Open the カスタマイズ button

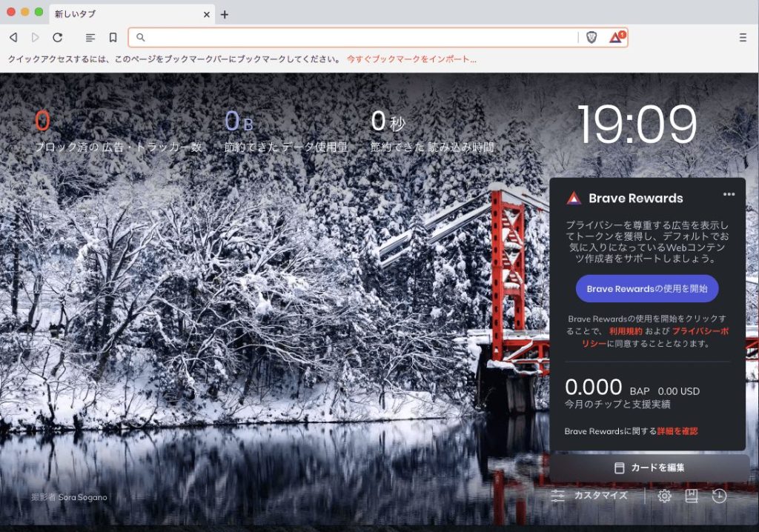pyautogui.click(x=589, y=496)
